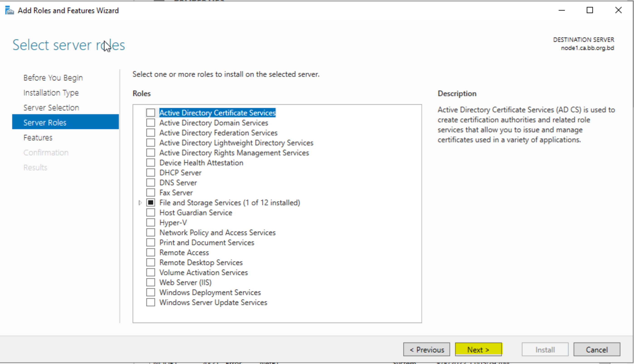Enable Windows Server Update Services checkbox
This screenshot has width=634, height=364.
point(150,303)
